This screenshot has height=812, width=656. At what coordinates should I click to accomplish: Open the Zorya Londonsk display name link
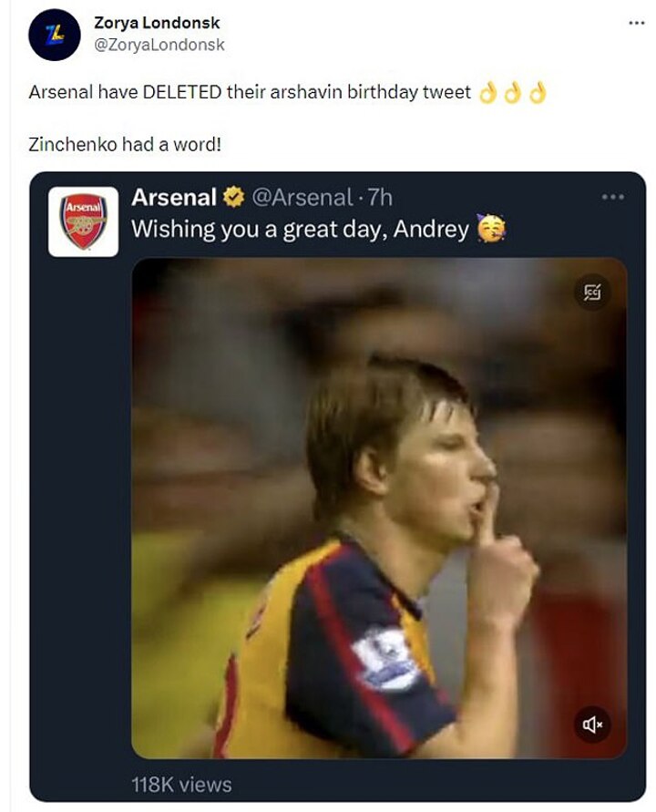pos(157,23)
